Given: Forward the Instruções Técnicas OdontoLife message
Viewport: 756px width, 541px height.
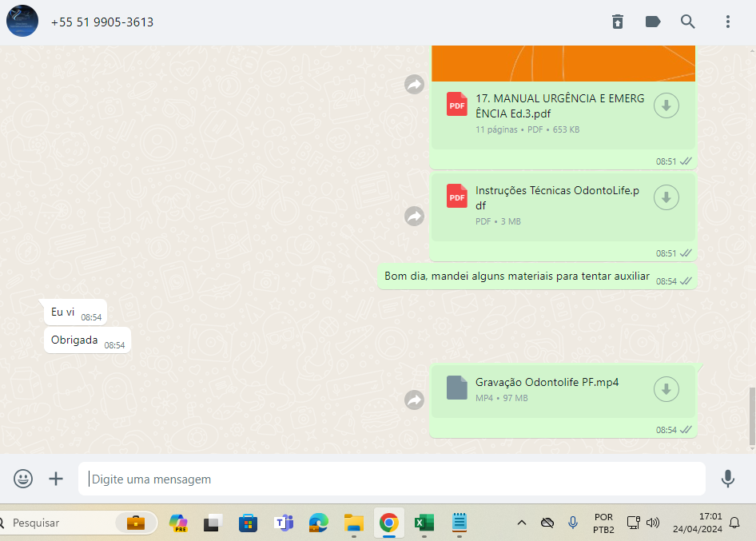Looking at the screenshot, I should (x=414, y=216).
